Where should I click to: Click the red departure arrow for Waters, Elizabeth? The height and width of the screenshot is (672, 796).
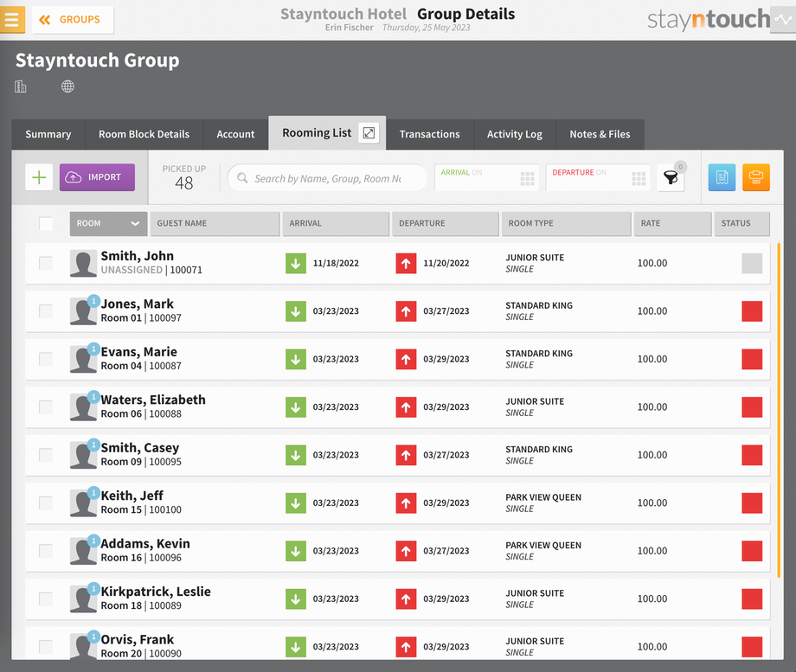coord(406,407)
